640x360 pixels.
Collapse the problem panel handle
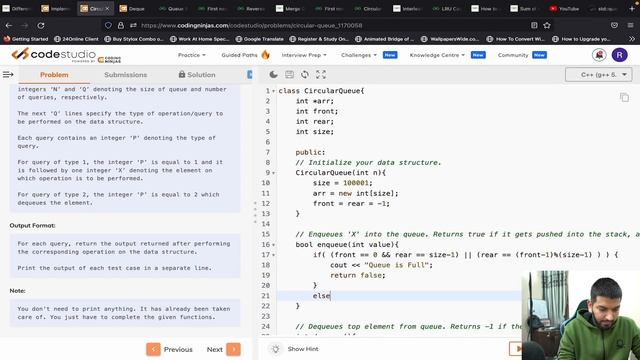point(250,74)
